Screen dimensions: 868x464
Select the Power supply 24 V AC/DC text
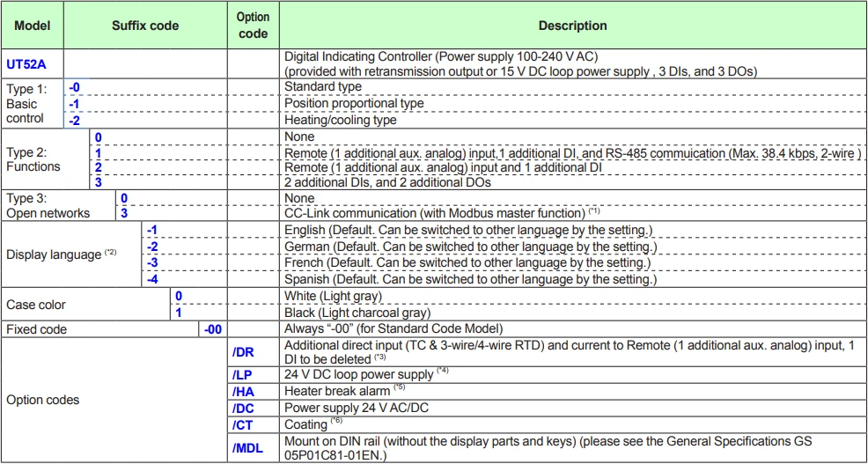[357, 408]
